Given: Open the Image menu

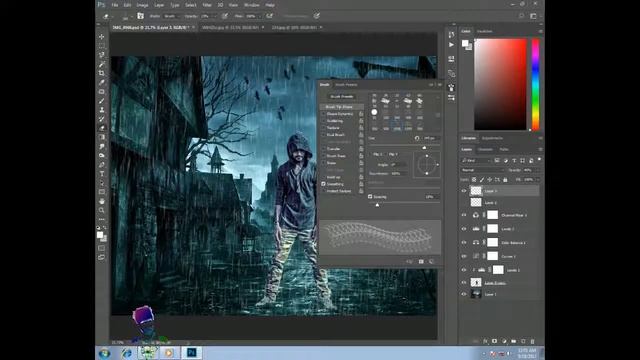Looking at the screenshot, I should pyautogui.click(x=142, y=5).
